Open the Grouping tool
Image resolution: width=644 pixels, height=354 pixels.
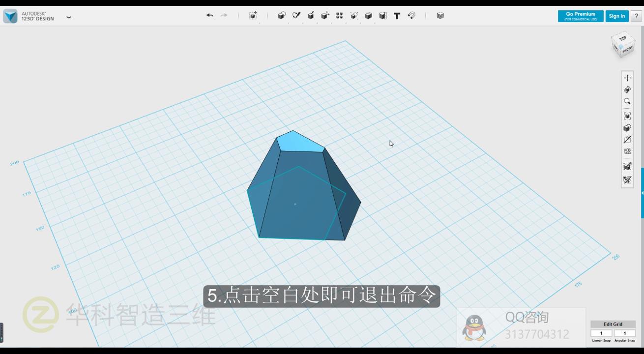tap(354, 16)
